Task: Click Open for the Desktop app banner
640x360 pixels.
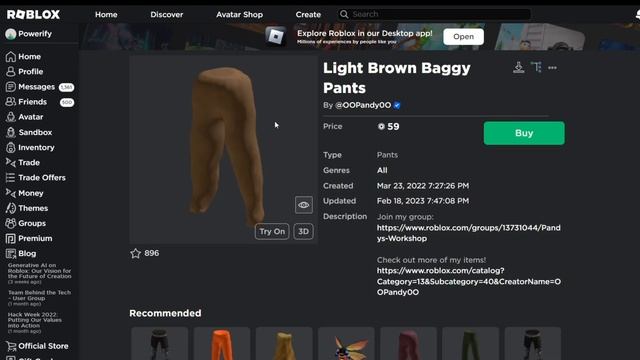Action: [x=464, y=37]
